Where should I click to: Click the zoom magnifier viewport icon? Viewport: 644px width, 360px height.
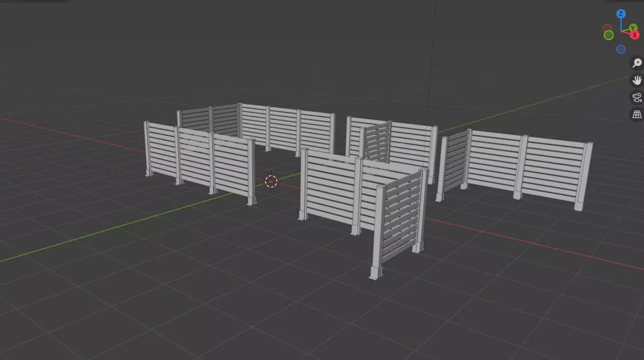coord(637,62)
